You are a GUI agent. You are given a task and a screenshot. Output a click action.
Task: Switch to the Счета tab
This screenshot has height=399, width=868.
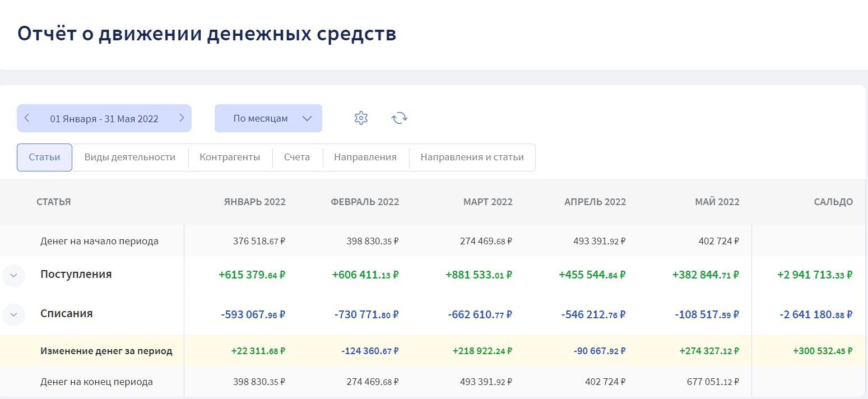(297, 157)
